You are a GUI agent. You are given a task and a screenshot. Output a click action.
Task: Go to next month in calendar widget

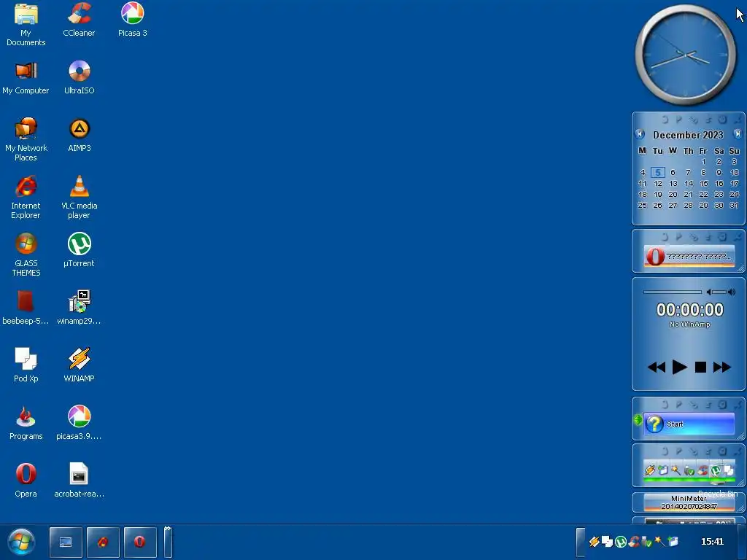click(738, 134)
